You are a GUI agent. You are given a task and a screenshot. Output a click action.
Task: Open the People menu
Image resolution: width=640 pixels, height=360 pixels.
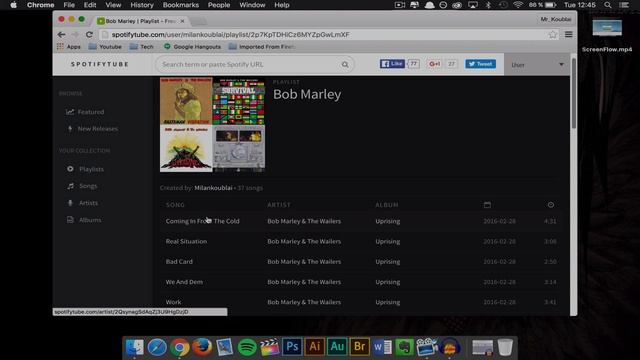click(219, 5)
